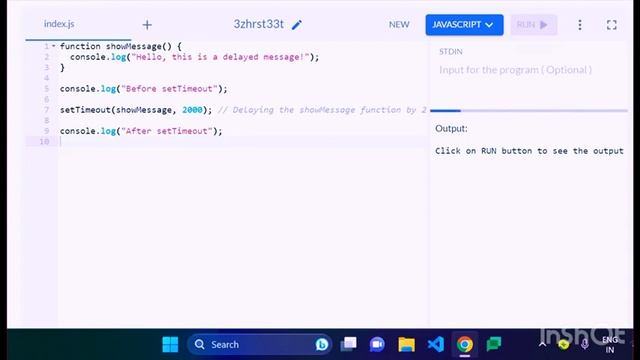Show hidden system tray icons
The image size is (640, 360).
(x=542, y=344)
